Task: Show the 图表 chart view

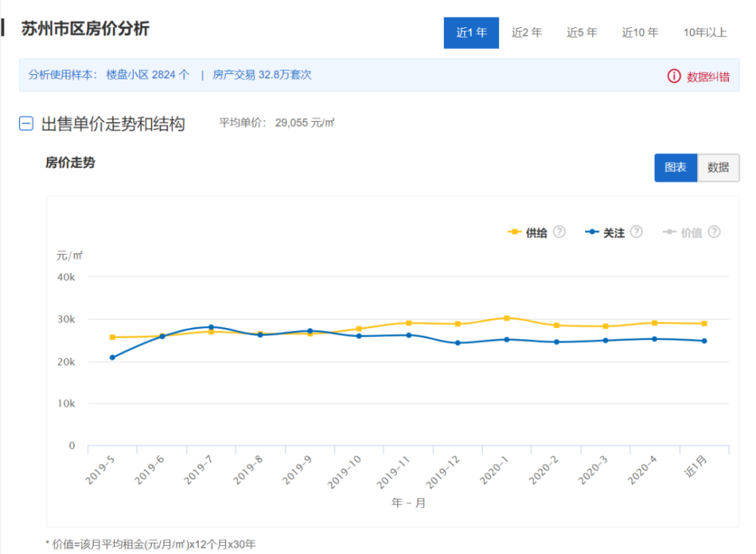Action: click(675, 168)
